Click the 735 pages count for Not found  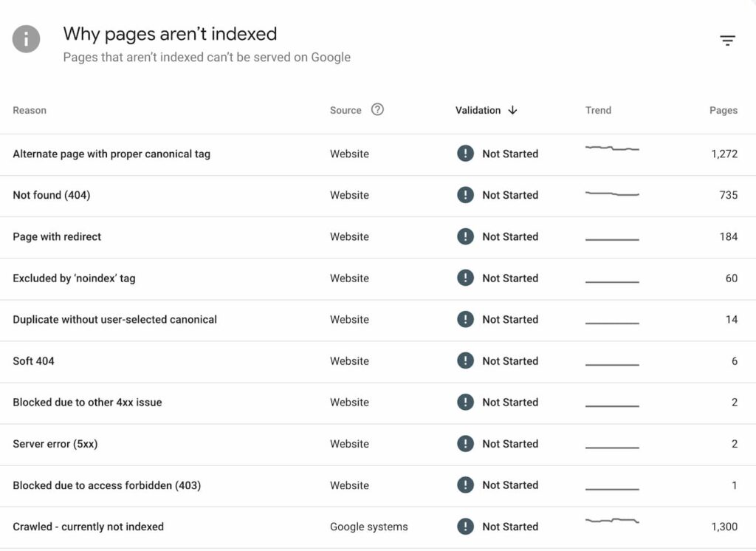(728, 195)
